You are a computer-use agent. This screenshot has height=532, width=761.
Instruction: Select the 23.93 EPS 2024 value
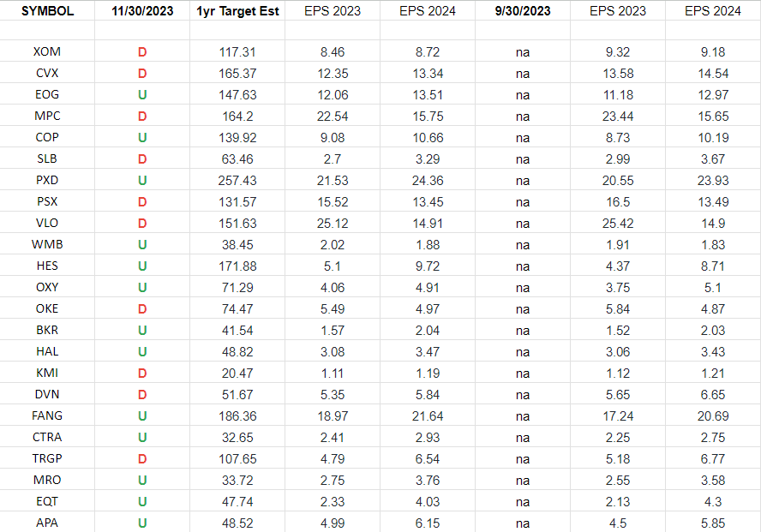[713, 180]
